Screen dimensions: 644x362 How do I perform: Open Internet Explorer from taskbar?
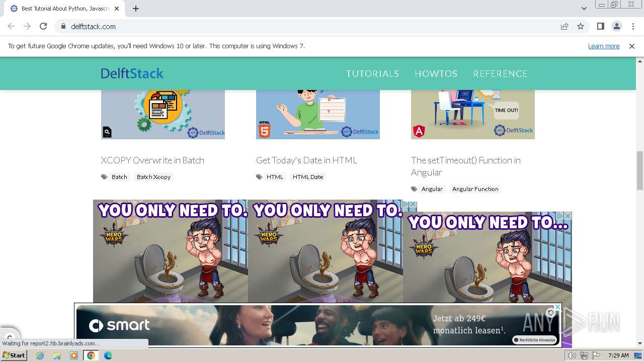pos(40,355)
